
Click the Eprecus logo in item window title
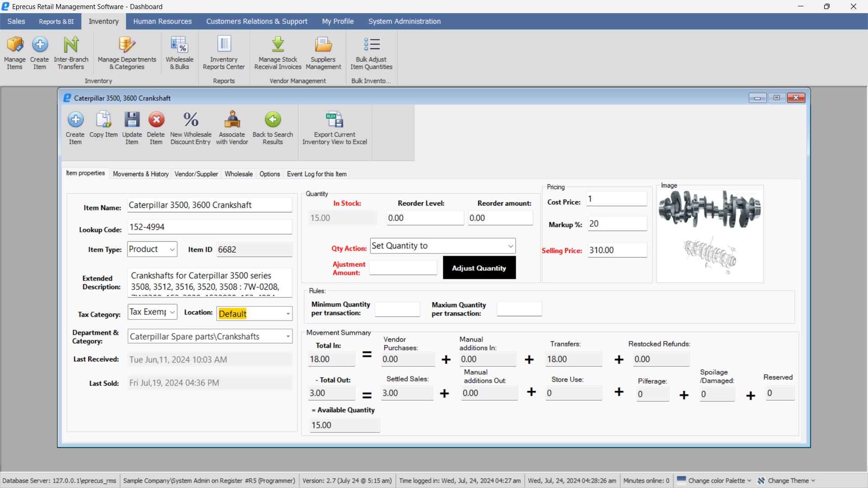click(x=67, y=98)
